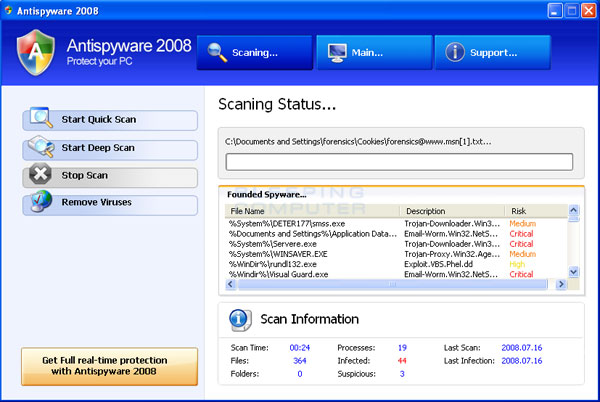Sort by the File Name column header
This screenshot has height=402, width=600.
(x=312, y=211)
